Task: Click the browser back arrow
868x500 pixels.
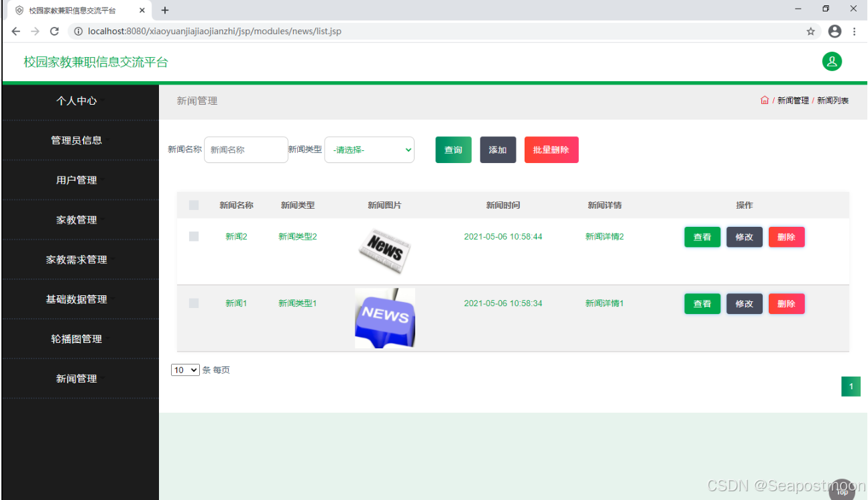Action: click(15, 31)
